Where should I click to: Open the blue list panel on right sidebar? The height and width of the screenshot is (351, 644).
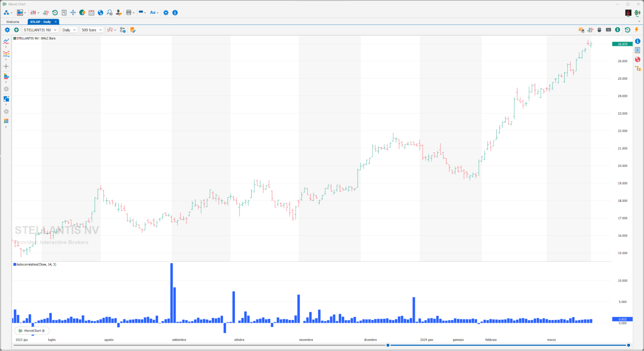coord(638,50)
